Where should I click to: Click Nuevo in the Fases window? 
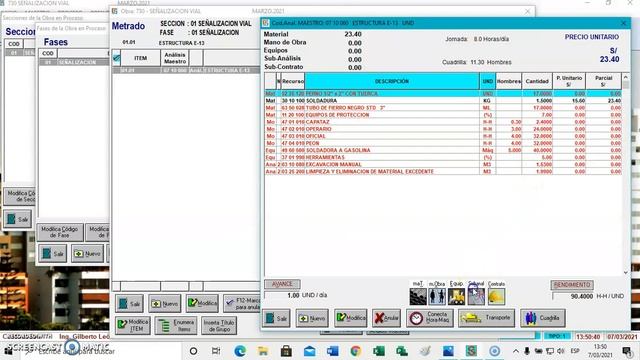pyautogui.click(x=87, y=253)
